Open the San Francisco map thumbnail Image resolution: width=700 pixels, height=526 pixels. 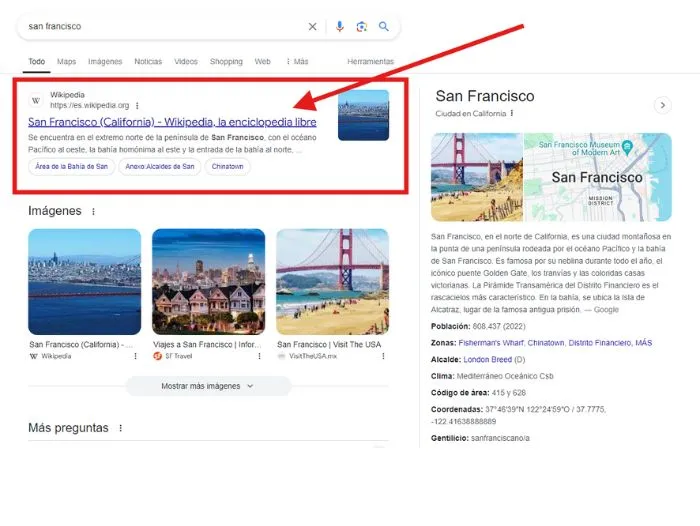coord(598,177)
